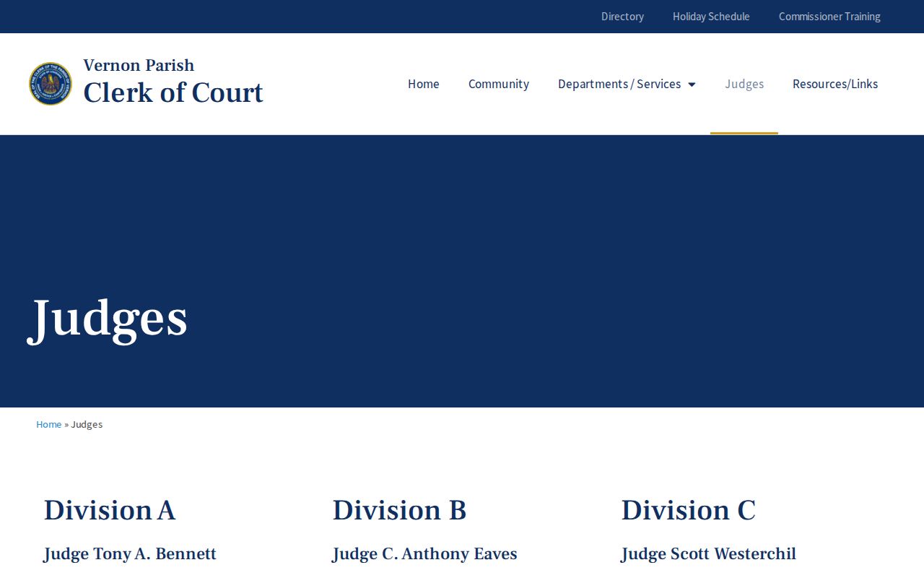
Task: Select the Judges menu tab
Action: 744,84
